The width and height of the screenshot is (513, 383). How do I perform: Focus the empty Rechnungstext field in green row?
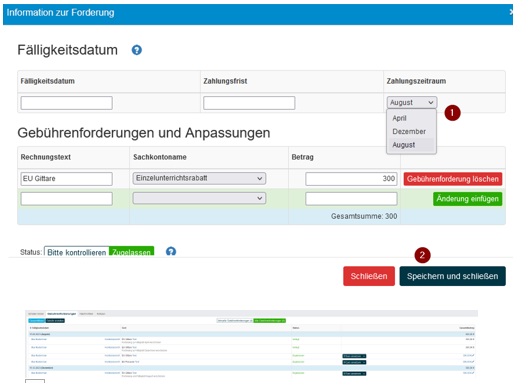[67, 199]
